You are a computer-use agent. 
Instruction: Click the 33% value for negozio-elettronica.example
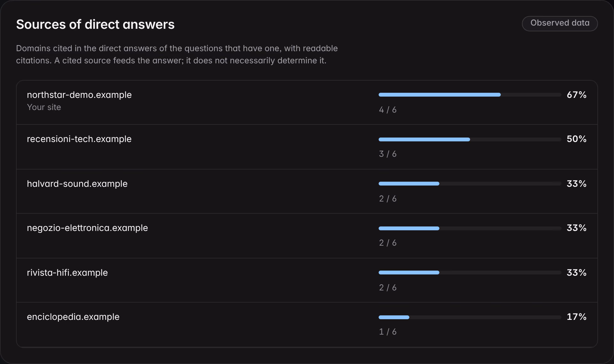tap(577, 228)
